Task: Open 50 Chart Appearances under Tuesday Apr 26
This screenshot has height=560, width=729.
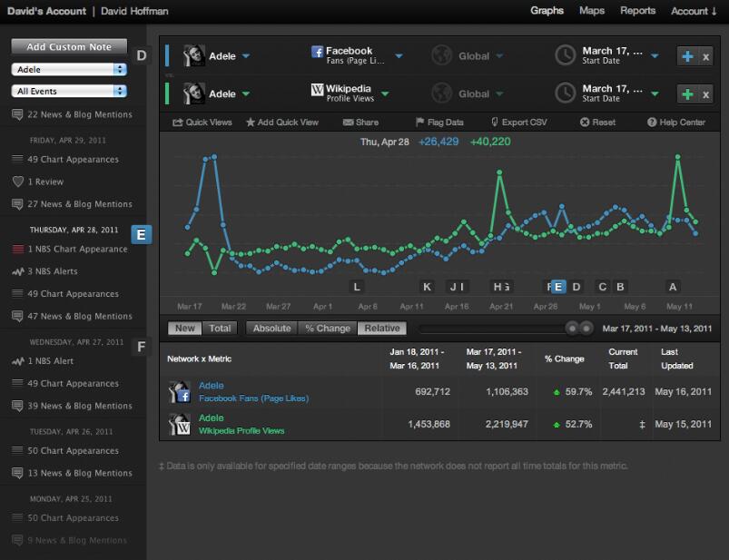Action: [65, 451]
